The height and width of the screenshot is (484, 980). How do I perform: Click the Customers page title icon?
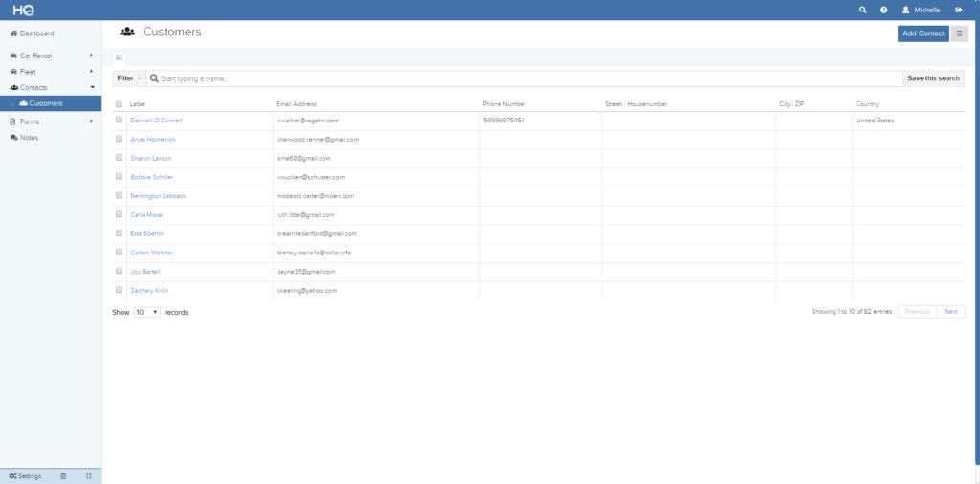pyautogui.click(x=127, y=32)
